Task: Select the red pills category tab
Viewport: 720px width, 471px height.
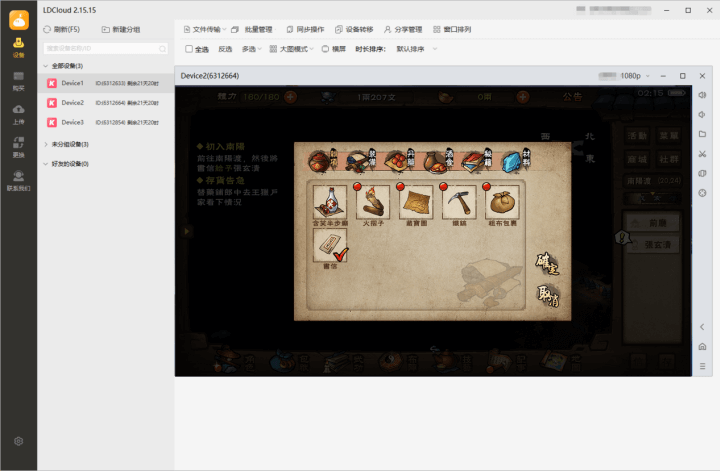Action: click(x=401, y=160)
